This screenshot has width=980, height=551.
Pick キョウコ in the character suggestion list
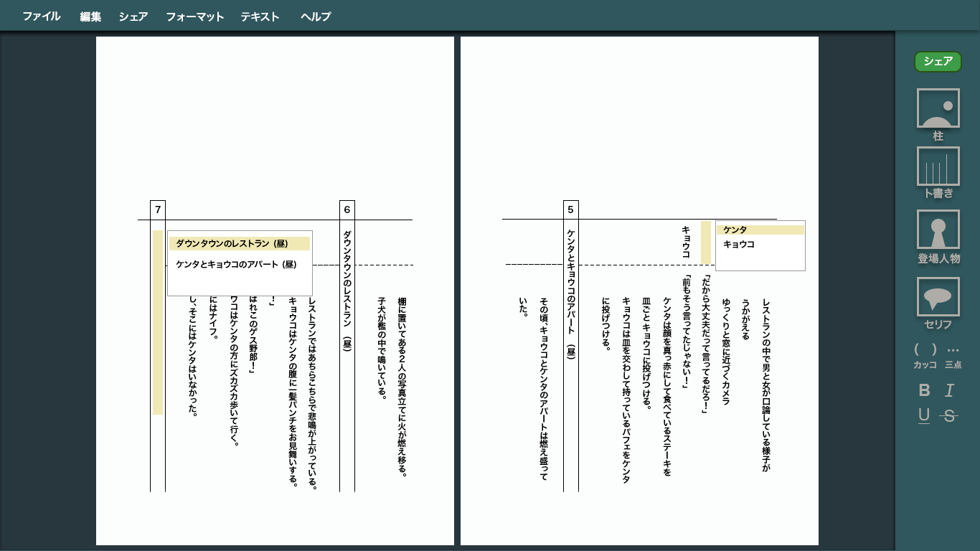coord(739,245)
